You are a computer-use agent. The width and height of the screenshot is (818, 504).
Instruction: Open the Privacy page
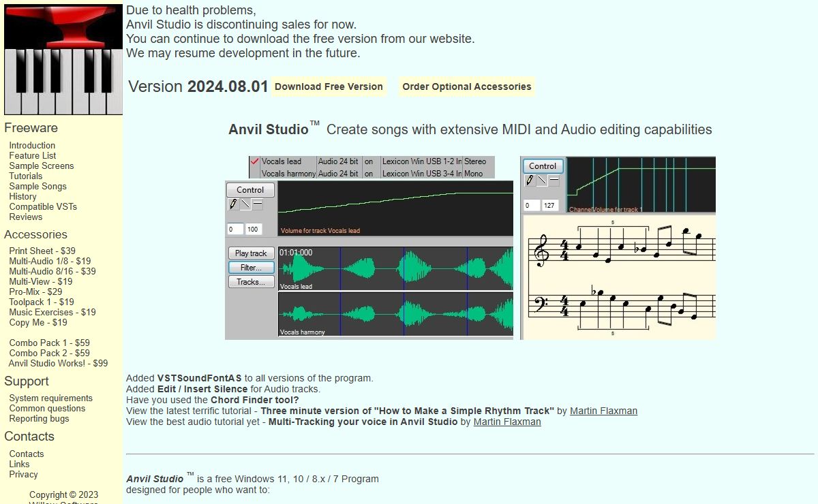coord(23,474)
